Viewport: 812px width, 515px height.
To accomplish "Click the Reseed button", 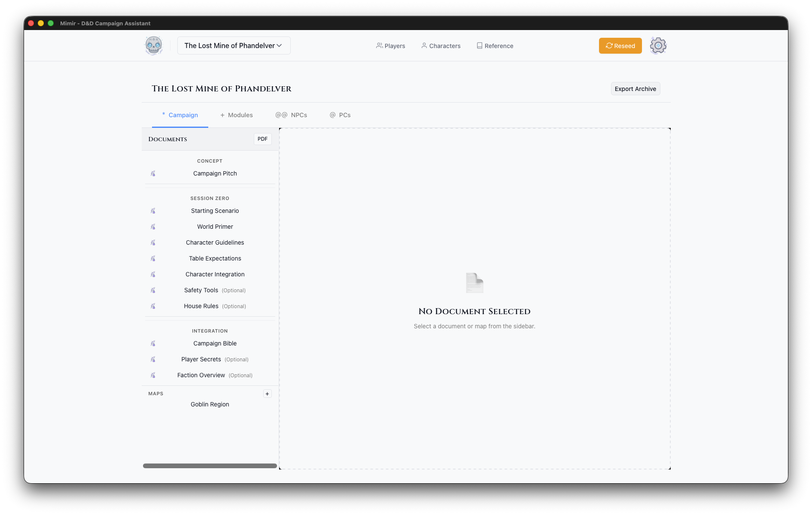I will tap(620, 45).
